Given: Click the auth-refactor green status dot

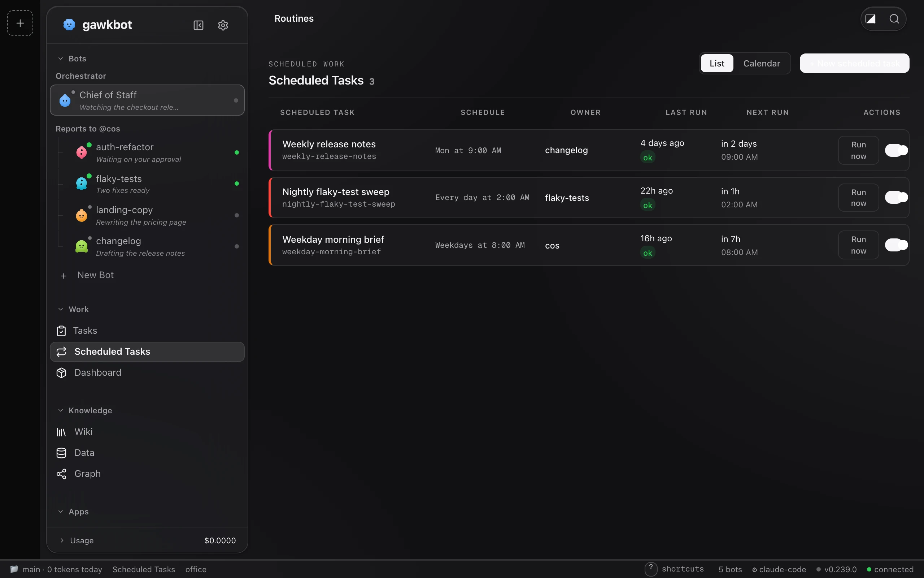Looking at the screenshot, I should 237,152.
